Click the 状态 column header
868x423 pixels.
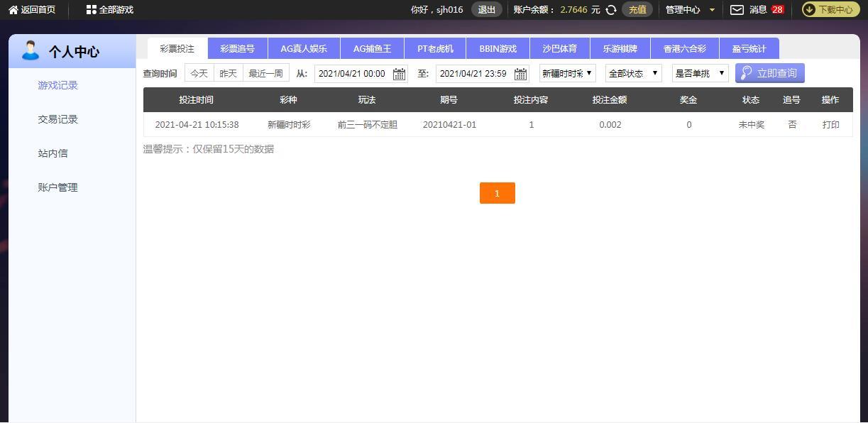tap(751, 100)
